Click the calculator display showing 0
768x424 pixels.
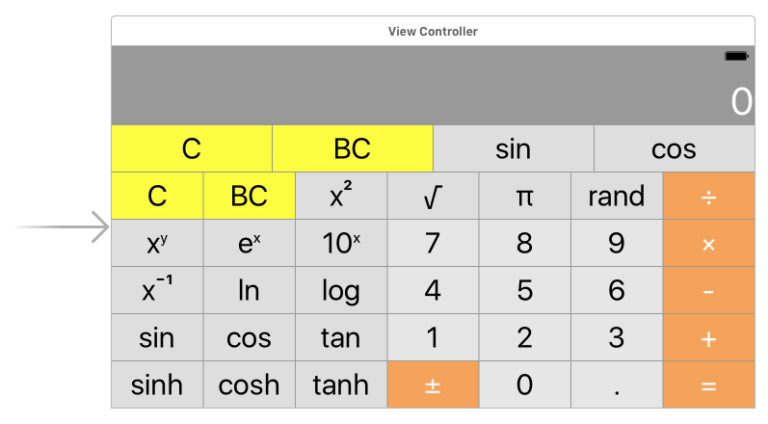(433, 86)
